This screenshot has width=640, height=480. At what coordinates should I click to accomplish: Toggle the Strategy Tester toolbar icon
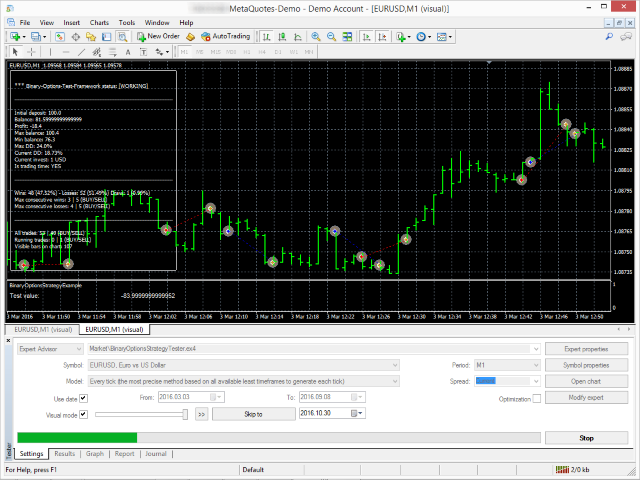click(122, 37)
